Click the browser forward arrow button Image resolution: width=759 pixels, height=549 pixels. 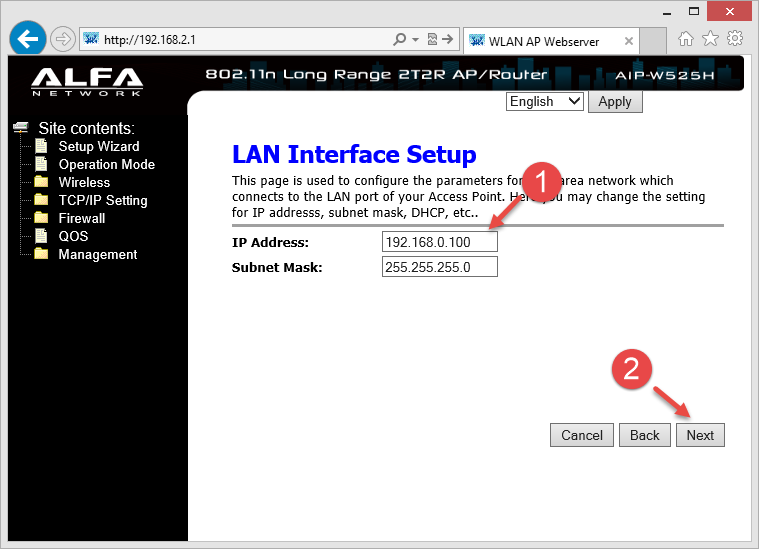click(x=63, y=39)
